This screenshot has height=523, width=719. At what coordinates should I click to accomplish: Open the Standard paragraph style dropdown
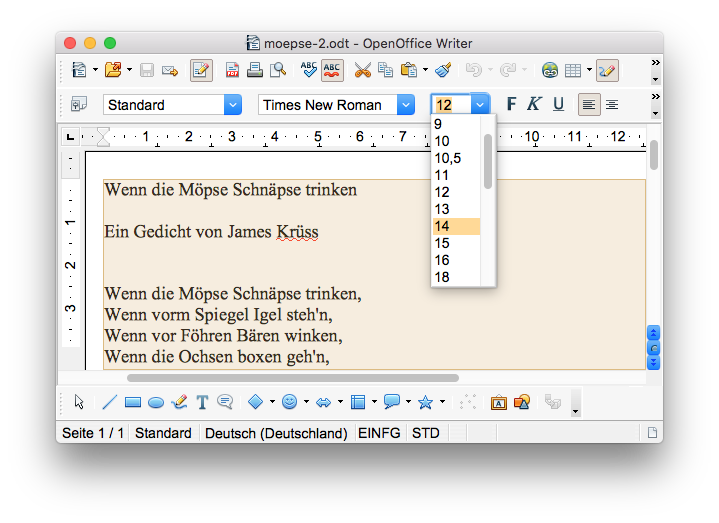coord(233,105)
